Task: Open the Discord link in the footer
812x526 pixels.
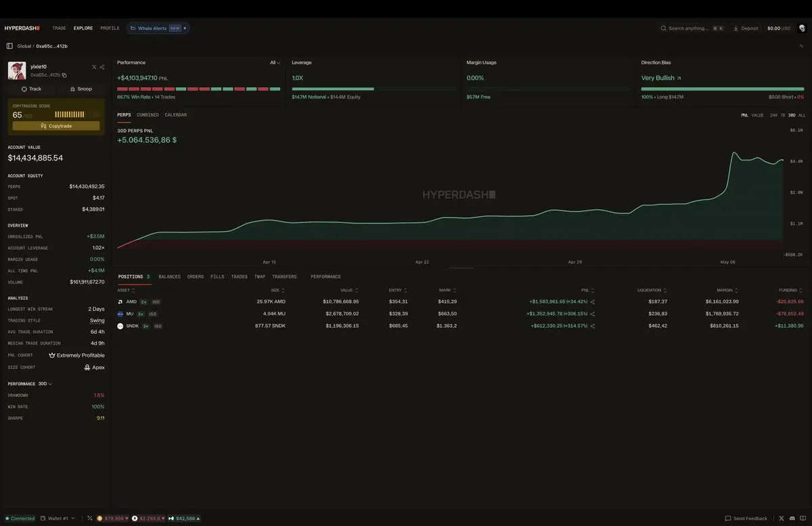Action: pyautogui.click(x=792, y=519)
